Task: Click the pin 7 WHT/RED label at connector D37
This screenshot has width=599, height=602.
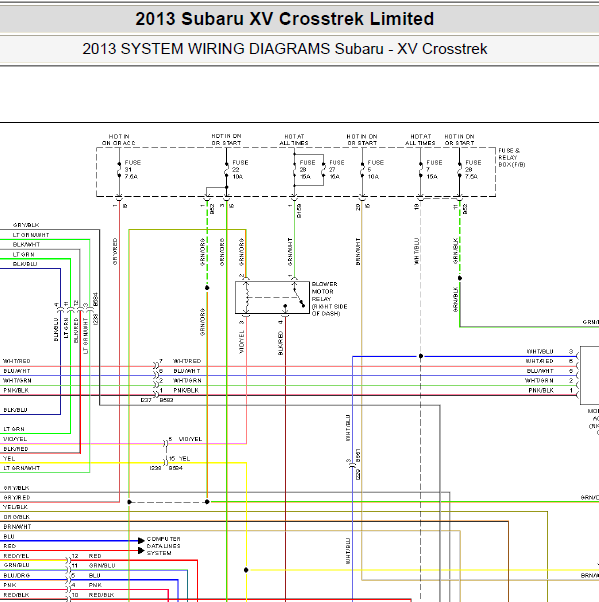Action: [180, 361]
